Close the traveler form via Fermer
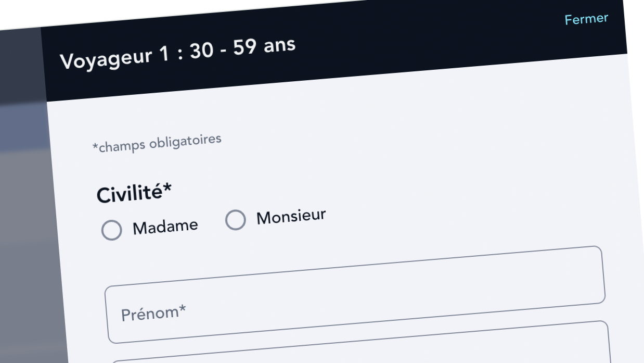 click(586, 19)
